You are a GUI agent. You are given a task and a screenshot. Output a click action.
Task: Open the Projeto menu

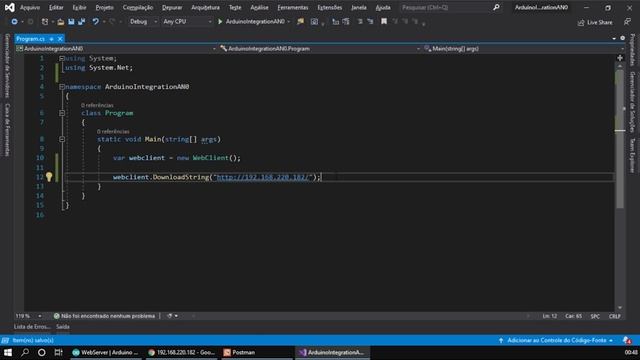104,7
